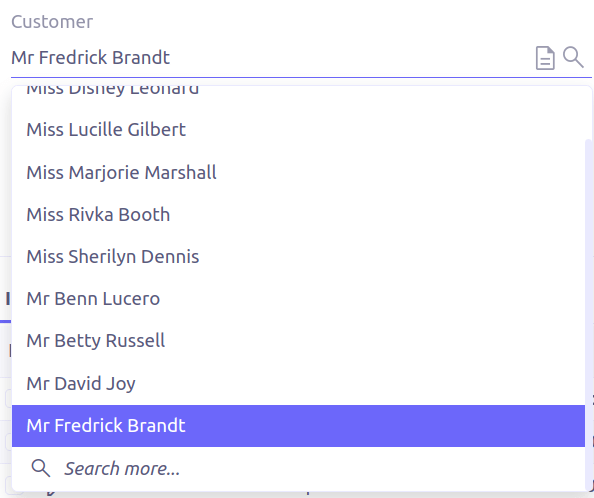594x498 pixels.
Task: Click the dropdown list scrollbar
Action: (x=588, y=314)
